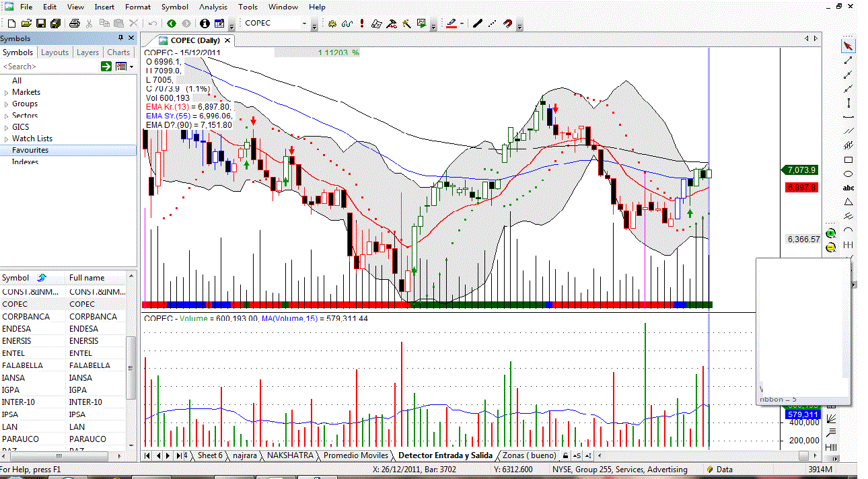This screenshot has height=479, width=868.
Task: Select Favourites in the symbol tree
Action: tap(68, 150)
